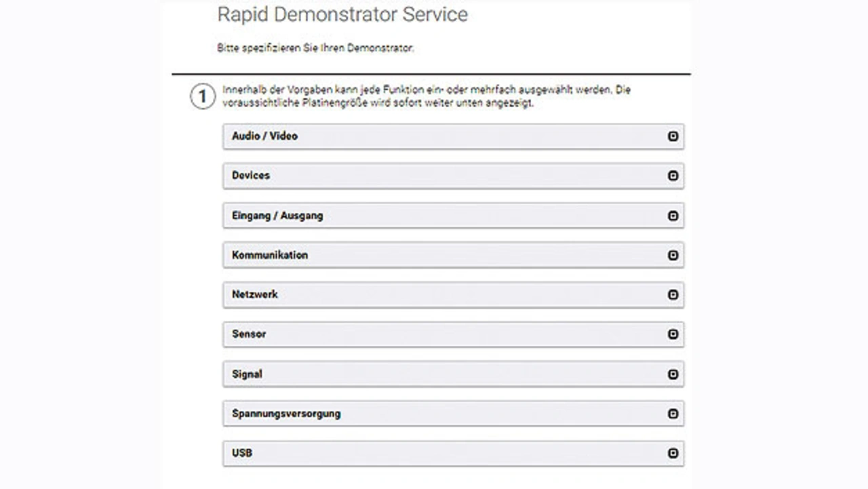Expand the Audio / Video section

coord(265,136)
